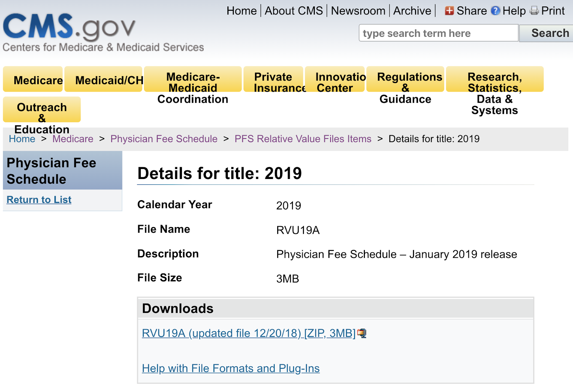The image size is (573, 392).
Task: Click the Share text link
Action: [x=472, y=11]
